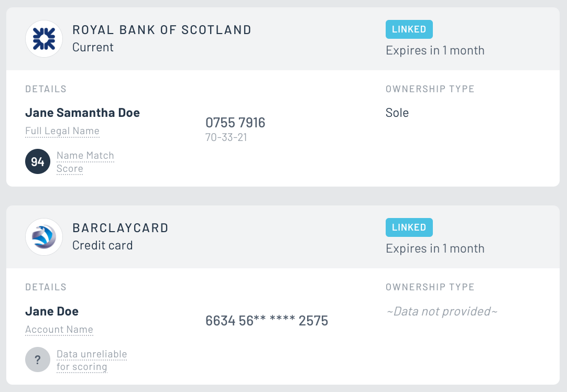
Task: Click the question mark unreliable data badge
Action: 38,360
